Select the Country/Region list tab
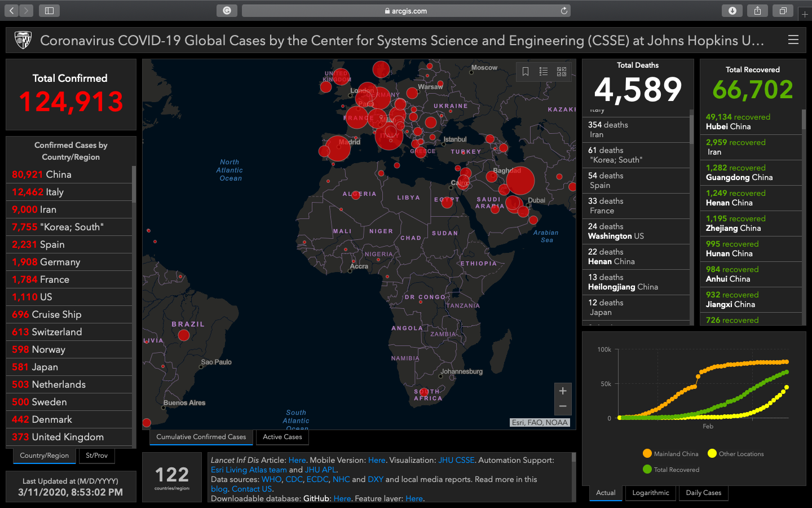 45,456
